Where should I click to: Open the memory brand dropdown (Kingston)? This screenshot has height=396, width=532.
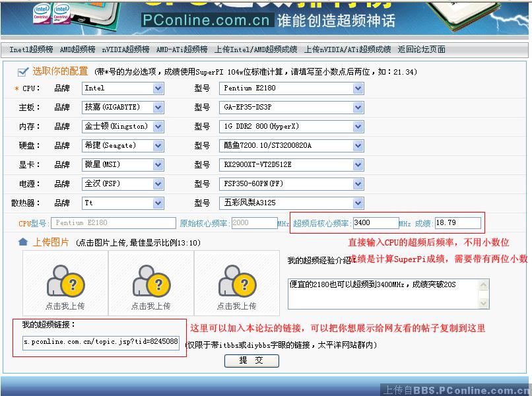click(123, 127)
